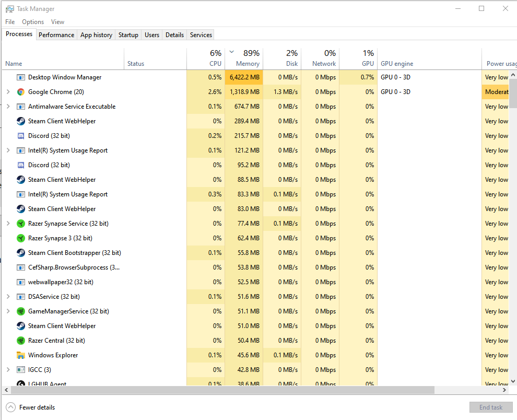Expand the Google Chrome (20) process group
The height and width of the screenshot is (420, 517).
pos(8,92)
